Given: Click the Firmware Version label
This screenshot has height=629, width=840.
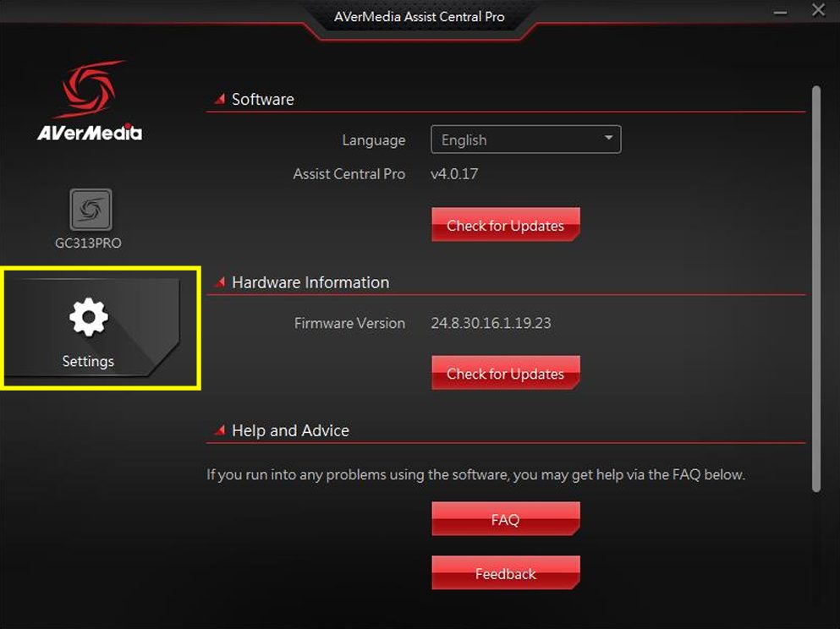Looking at the screenshot, I should (349, 323).
